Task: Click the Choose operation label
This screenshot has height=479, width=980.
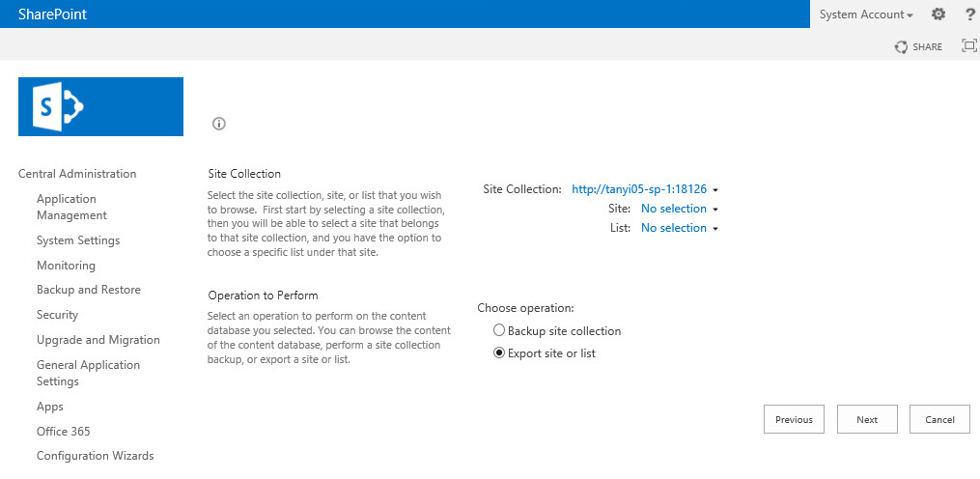Action: tap(525, 308)
